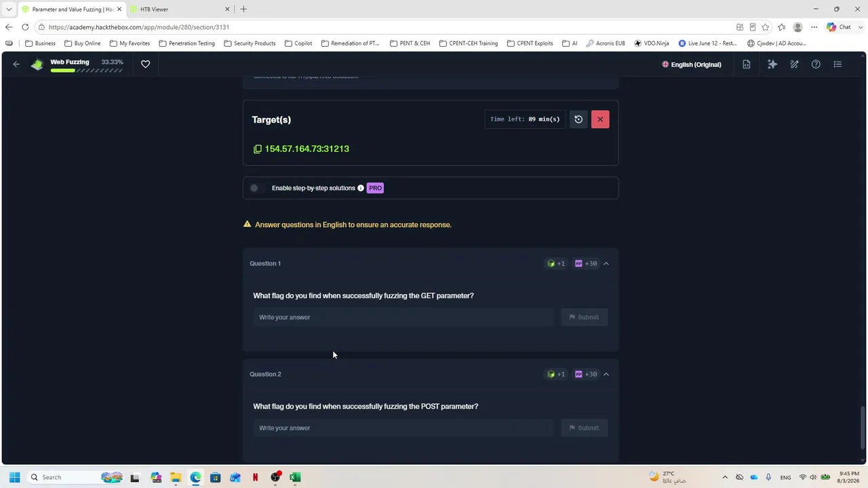Reload the page

25,27
